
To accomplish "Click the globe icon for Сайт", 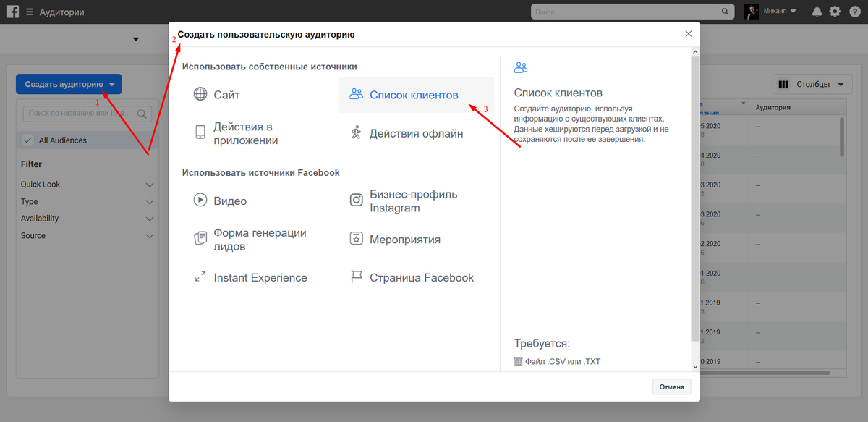I will [x=200, y=94].
